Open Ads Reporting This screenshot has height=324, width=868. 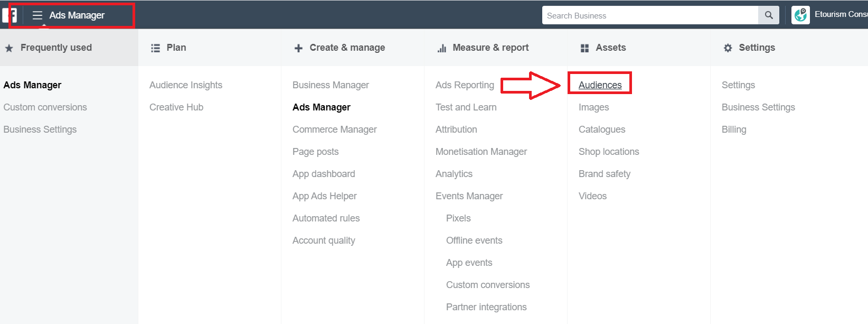click(x=465, y=85)
